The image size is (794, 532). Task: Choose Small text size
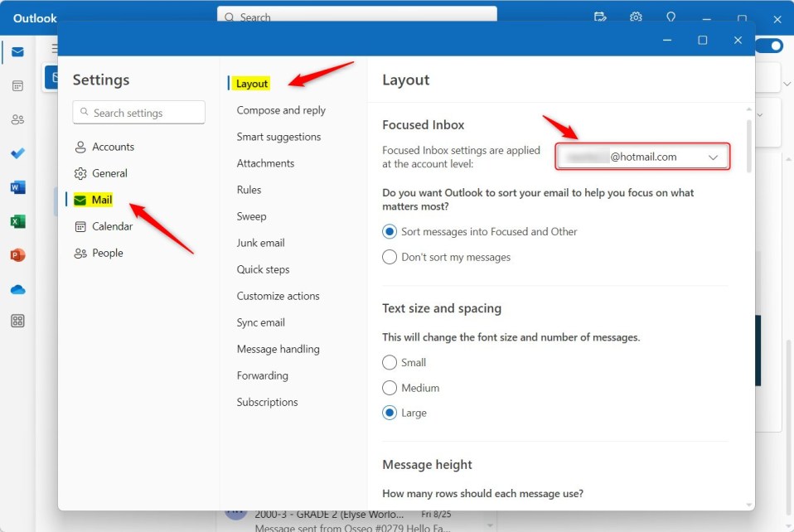(x=390, y=362)
